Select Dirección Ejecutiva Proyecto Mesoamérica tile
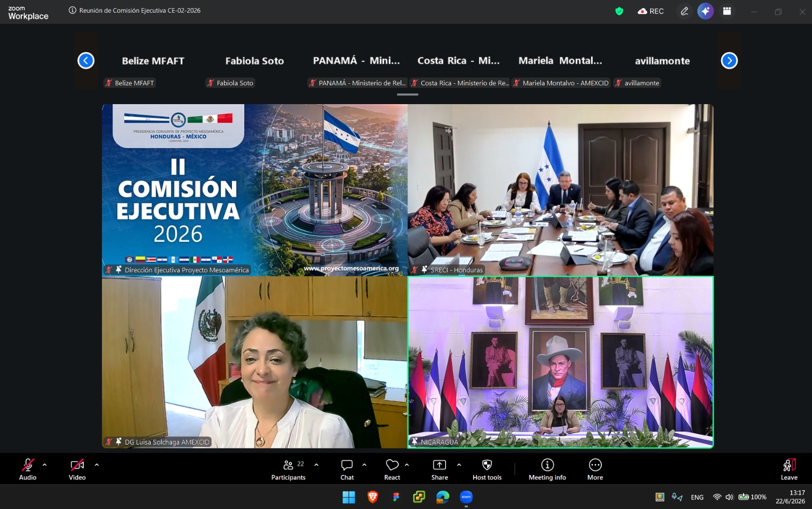This screenshot has height=509, width=812. click(255, 190)
